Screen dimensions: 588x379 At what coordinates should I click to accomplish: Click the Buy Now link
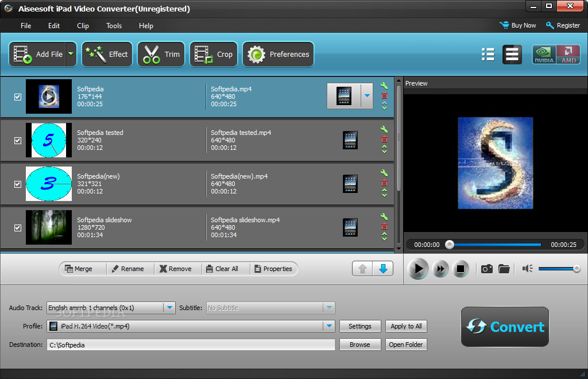[x=518, y=25]
